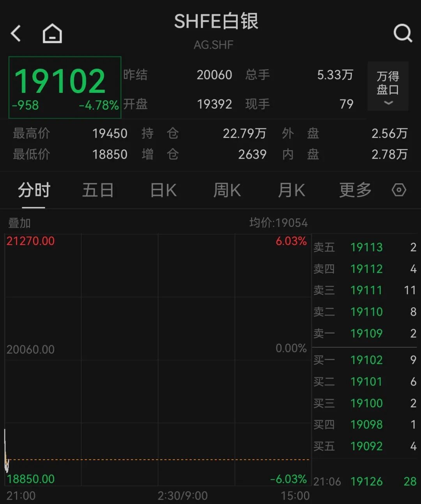Tap the chart's 21270.00 upper price label
The height and width of the screenshot is (504, 421).
tap(30, 241)
